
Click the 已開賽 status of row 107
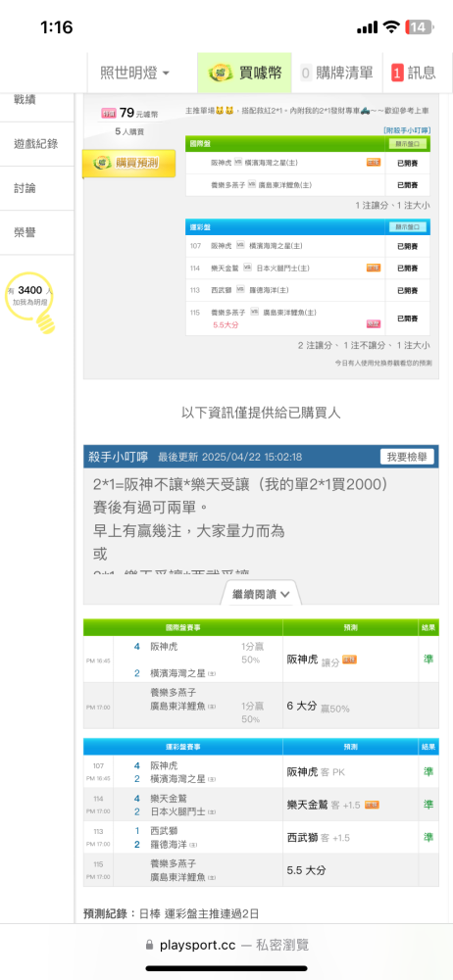(407, 246)
